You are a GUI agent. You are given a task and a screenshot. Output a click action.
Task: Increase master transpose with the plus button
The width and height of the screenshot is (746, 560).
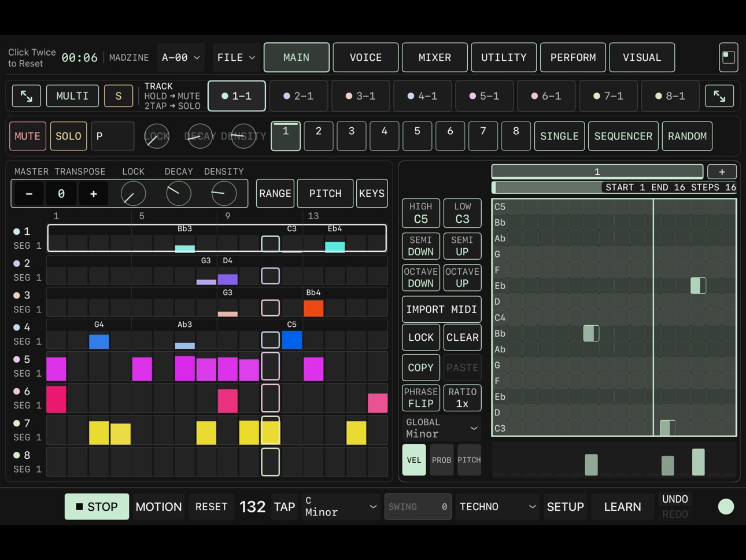93,194
